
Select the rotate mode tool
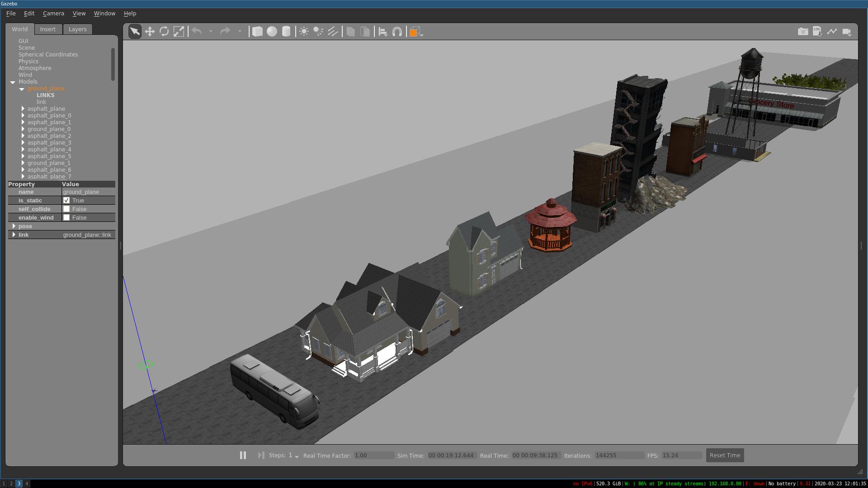[164, 32]
